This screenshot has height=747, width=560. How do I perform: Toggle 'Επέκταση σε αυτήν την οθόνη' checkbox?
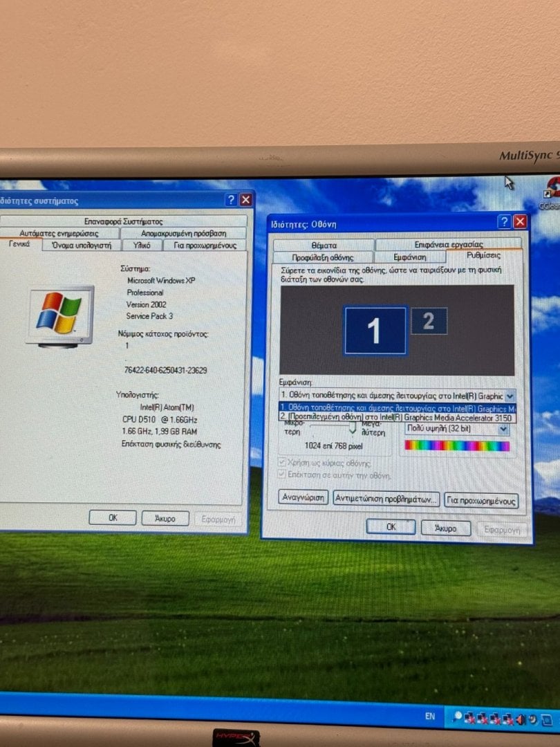[x=282, y=474]
